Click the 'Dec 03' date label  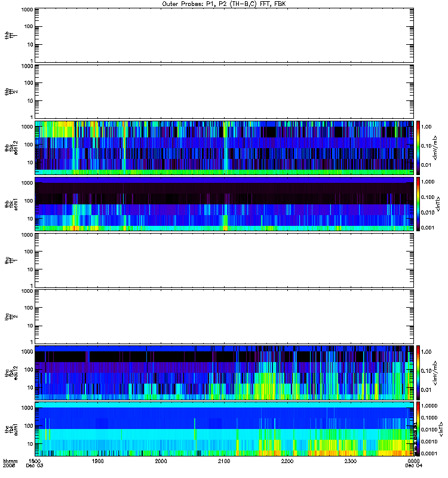(x=35, y=466)
